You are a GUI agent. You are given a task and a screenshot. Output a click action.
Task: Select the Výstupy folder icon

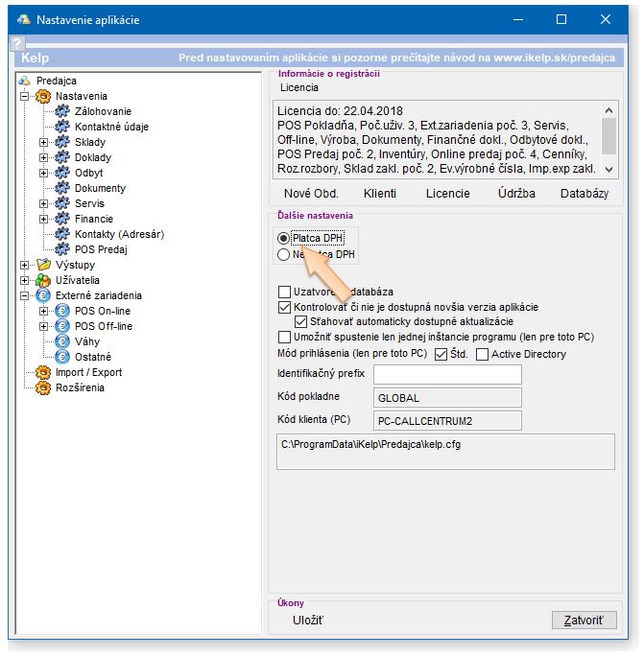[x=43, y=265]
